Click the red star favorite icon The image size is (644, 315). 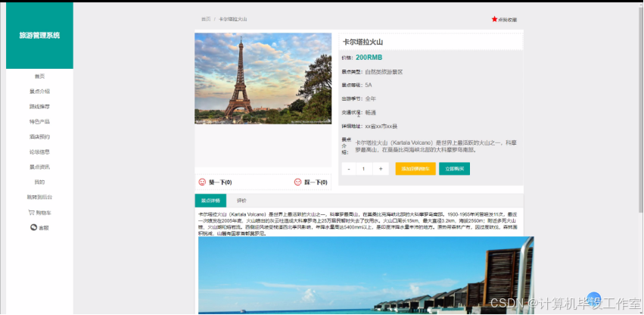[x=494, y=19]
